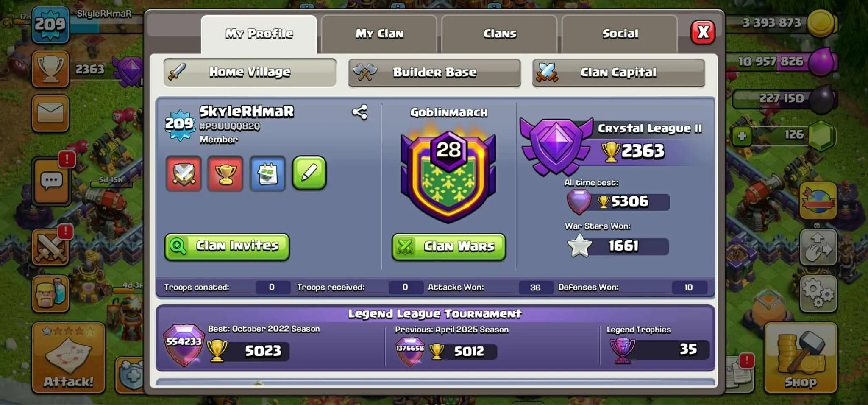Viewport: 868px width, 405px height.
Task: Open the mail envelope inbox
Action: click(50, 113)
